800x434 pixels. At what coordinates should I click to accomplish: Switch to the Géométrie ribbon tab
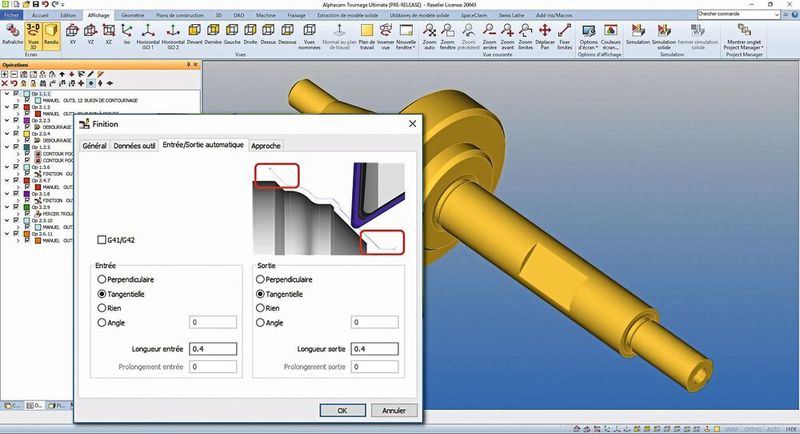132,15
